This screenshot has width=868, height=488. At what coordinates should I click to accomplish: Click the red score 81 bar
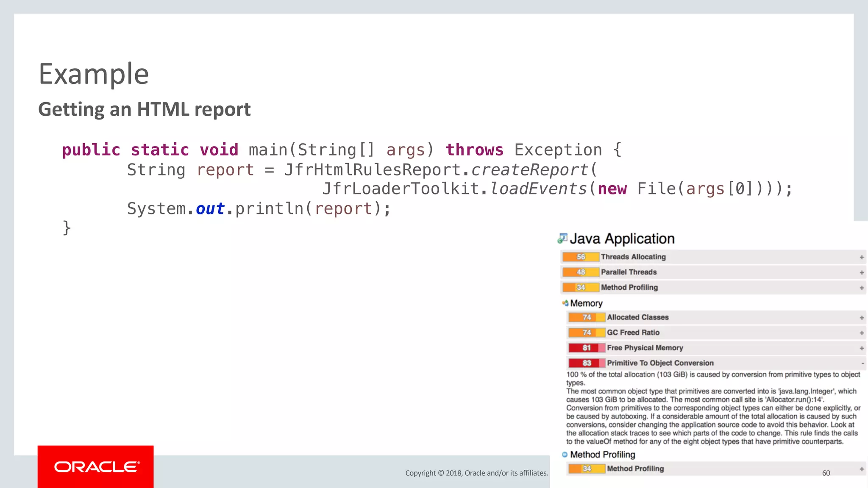click(x=587, y=348)
